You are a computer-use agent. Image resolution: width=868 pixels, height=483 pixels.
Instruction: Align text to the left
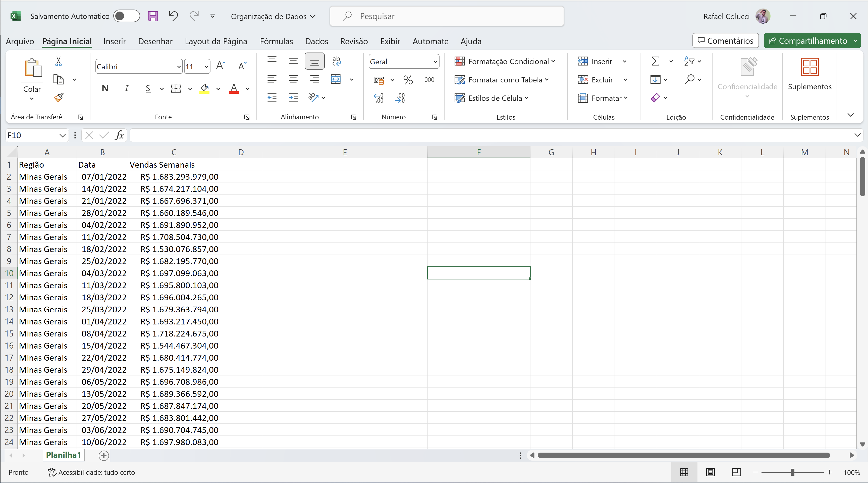(272, 80)
